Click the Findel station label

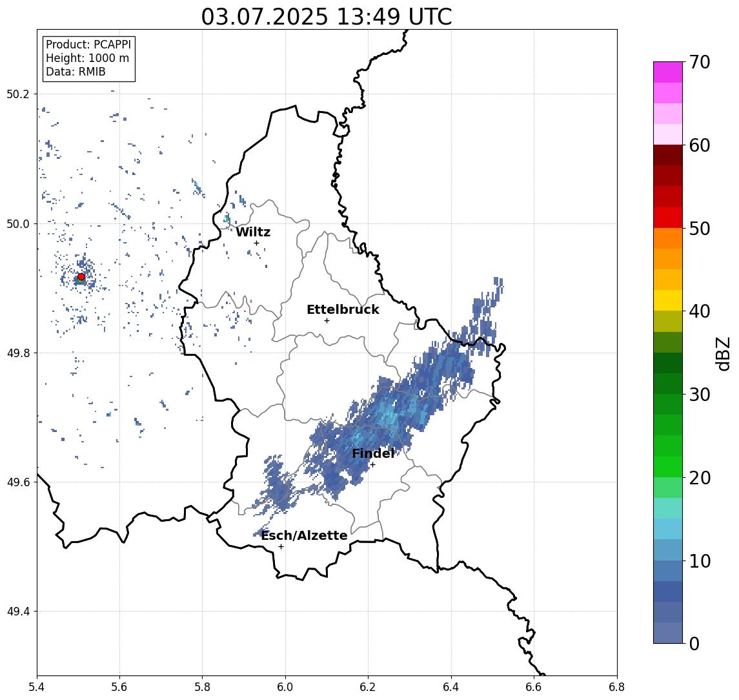[373, 453]
